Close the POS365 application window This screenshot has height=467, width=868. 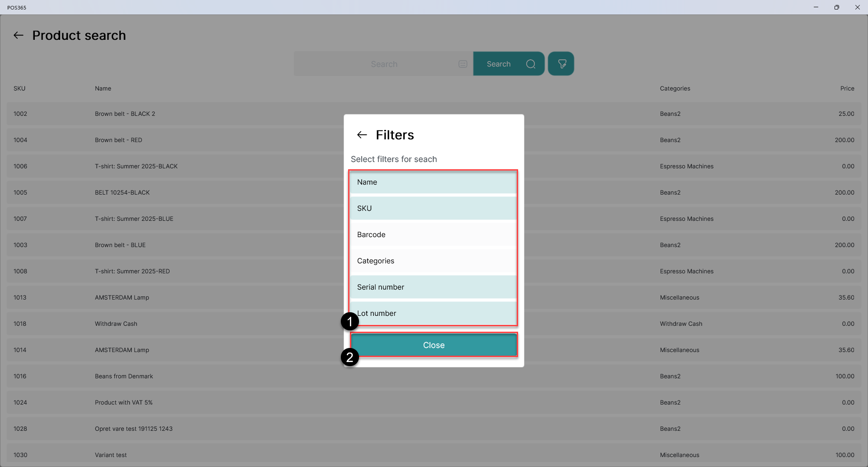[857, 7]
